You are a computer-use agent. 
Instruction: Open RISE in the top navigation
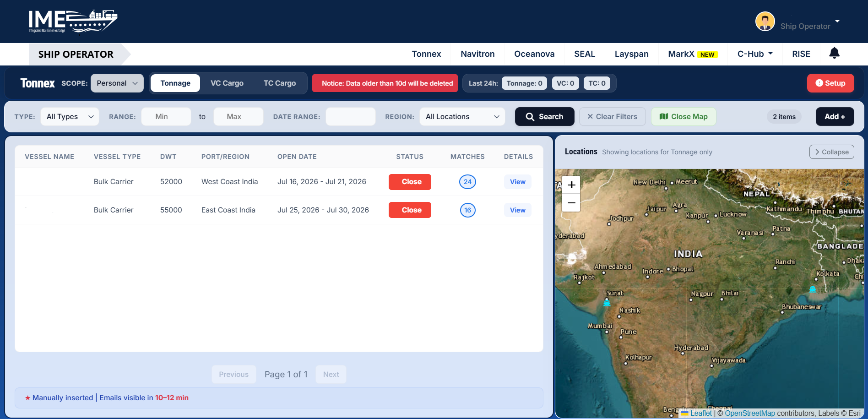click(801, 54)
